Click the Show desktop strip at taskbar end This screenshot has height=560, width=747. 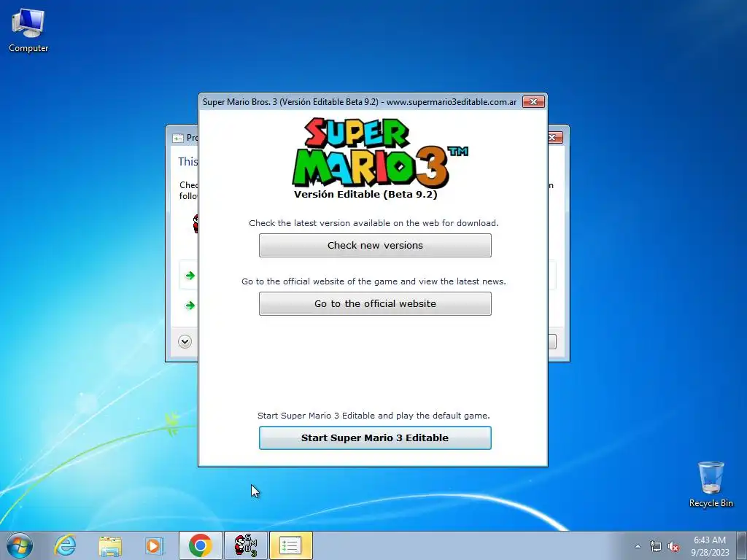pyautogui.click(x=743, y=545)
